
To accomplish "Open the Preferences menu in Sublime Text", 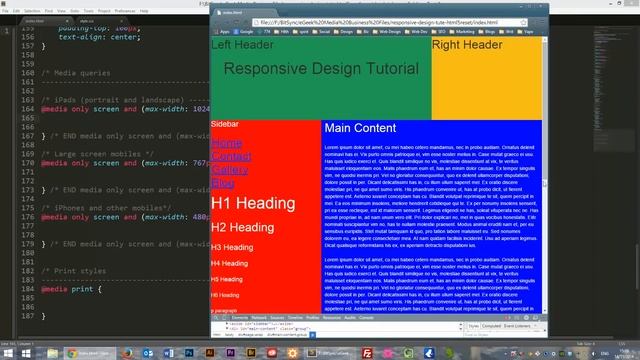I will (x=125, y=11).
